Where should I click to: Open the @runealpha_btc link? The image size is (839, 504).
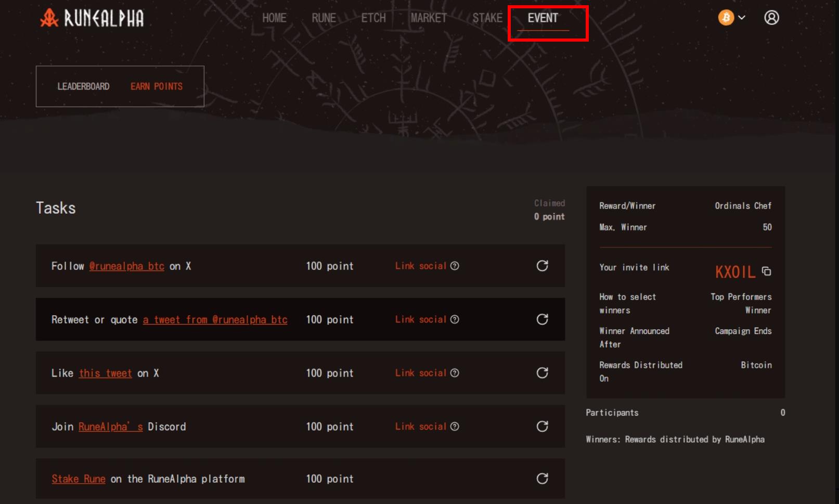click(127, 266)
